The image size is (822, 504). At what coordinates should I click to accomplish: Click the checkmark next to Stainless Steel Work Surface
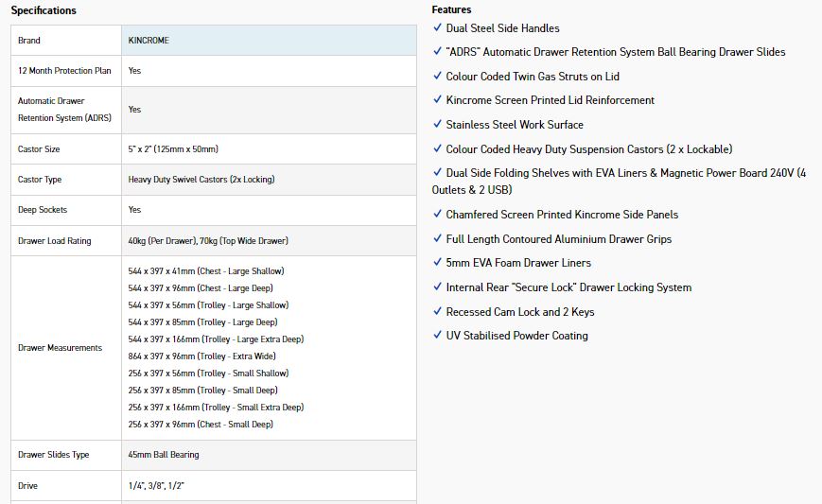click(x=437, y=125)
